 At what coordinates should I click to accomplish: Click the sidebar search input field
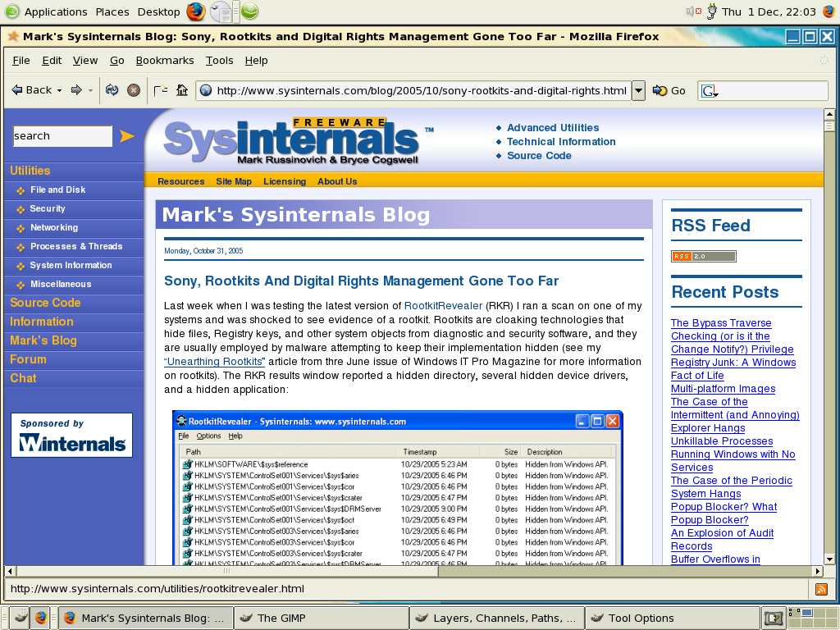pyautogui.click(x=62, y=136)
